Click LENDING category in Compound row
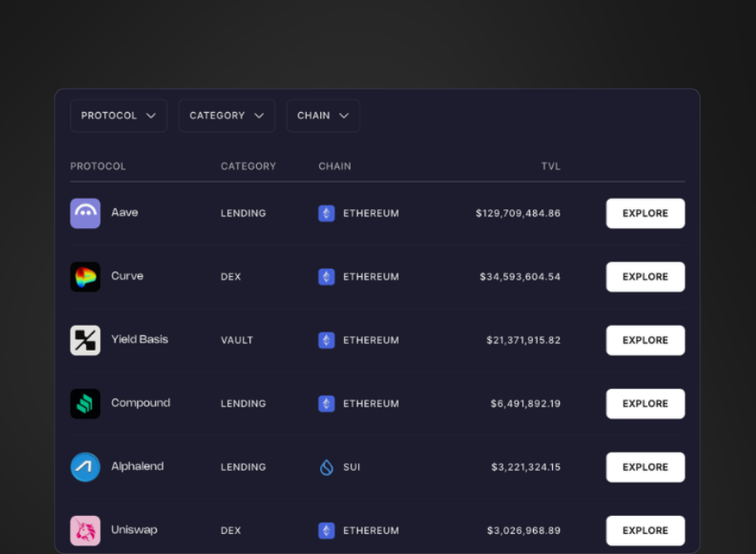 [243, 404]
